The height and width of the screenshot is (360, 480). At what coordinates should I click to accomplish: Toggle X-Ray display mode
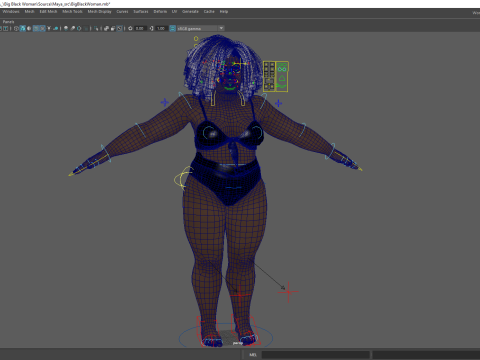tap(106, 28)
